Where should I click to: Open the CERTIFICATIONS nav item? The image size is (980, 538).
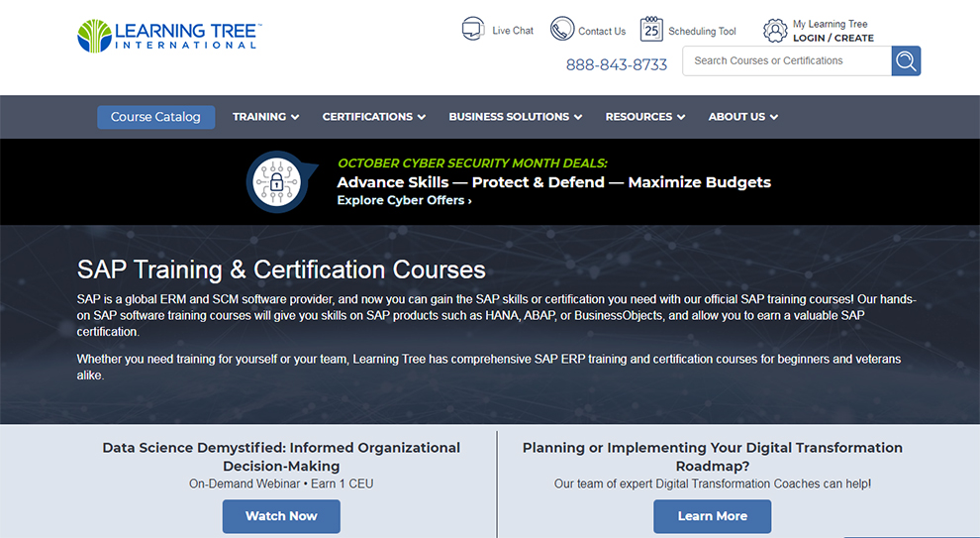point(367,116)
